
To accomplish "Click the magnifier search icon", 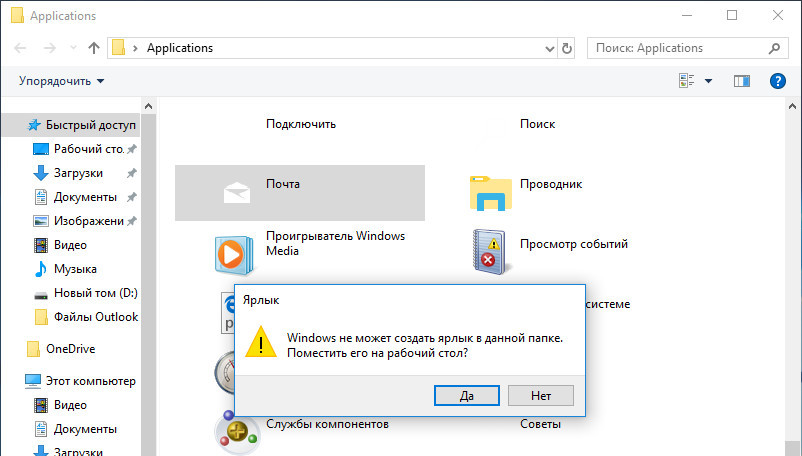I will (774, 48).
